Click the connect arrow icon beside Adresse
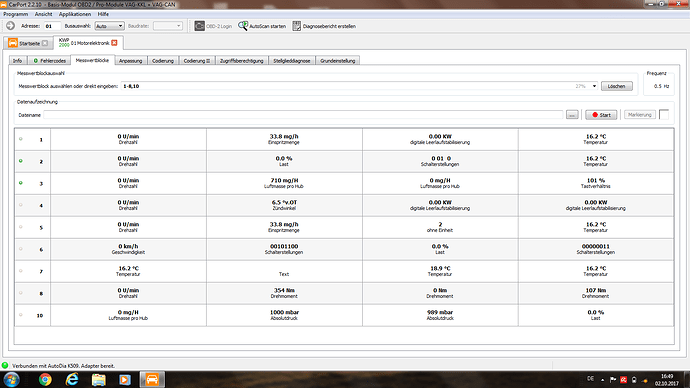Viewport: 690px width, 388px height. [11, 26]
